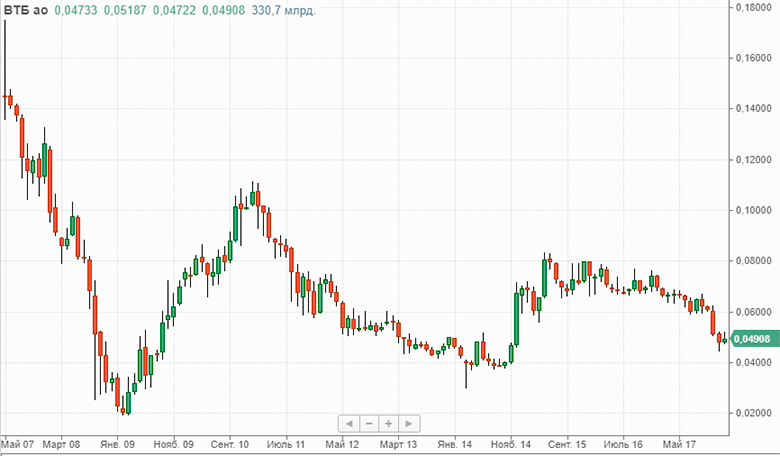780x456 pixels.
Task: Click the open value 0,04733
Action: point(76,10)
